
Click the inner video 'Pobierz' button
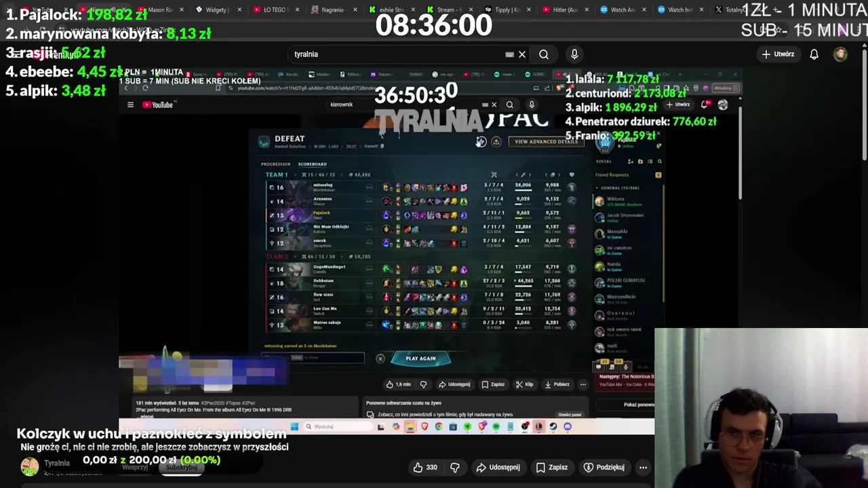click(557, 384)
